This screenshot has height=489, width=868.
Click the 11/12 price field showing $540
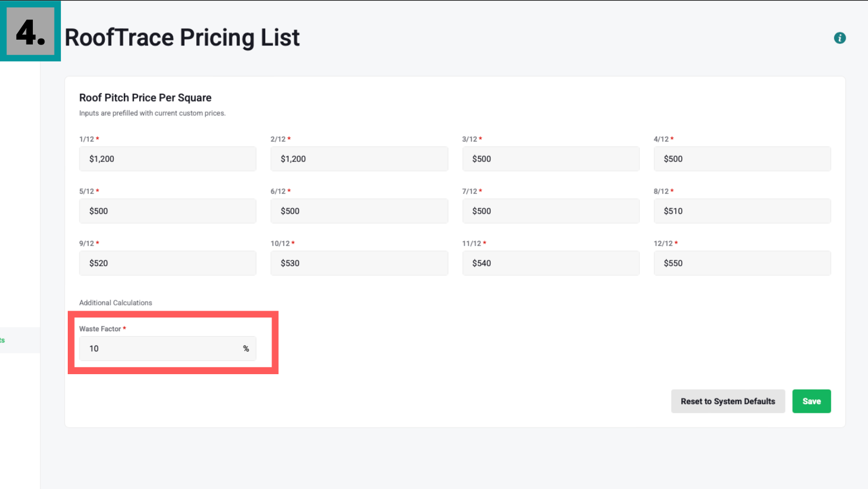550,263
